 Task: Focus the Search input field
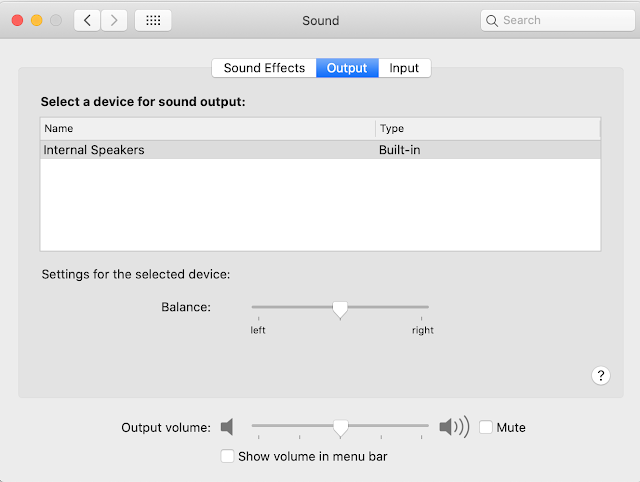(558, 20)
